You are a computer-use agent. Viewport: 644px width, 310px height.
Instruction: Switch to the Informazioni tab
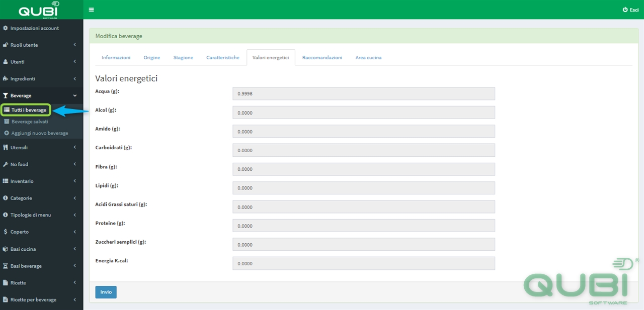tap(116, 58)
